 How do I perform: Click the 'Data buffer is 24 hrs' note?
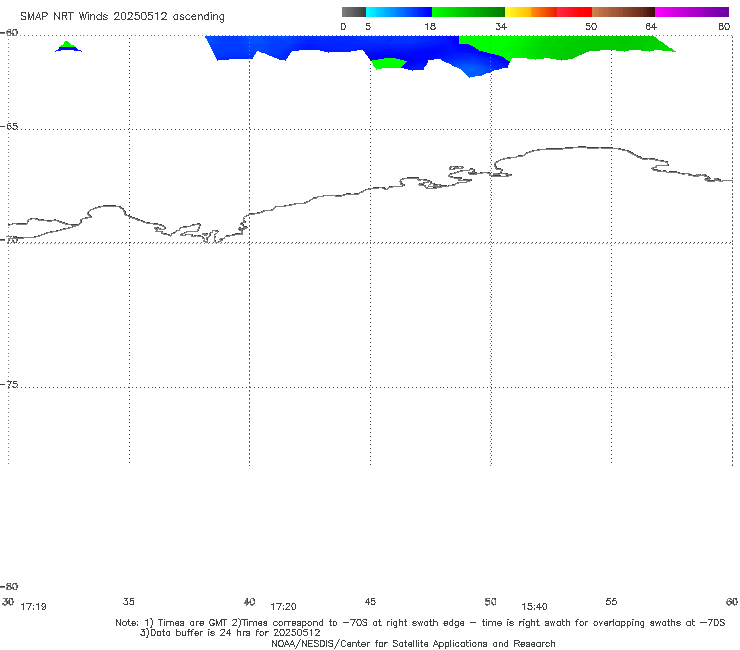click(x=230, y=633)
